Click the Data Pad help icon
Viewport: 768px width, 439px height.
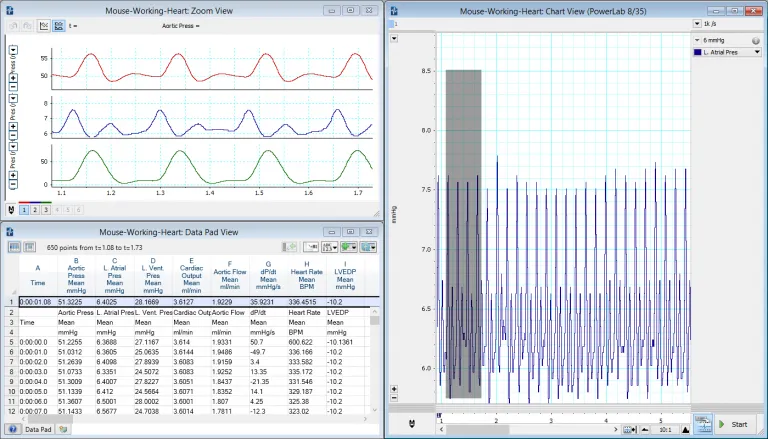(11, 429)
